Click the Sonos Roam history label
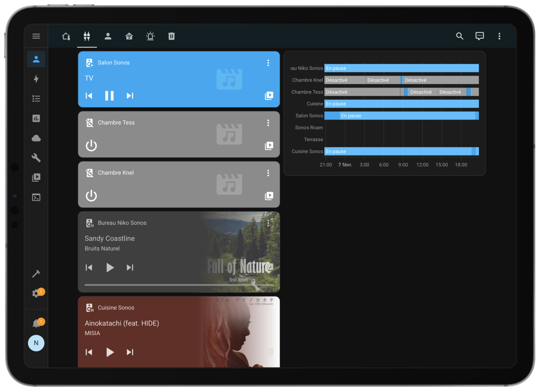This screenshot has height=392, width=541. pyautogui.click(x=309, y=127)
